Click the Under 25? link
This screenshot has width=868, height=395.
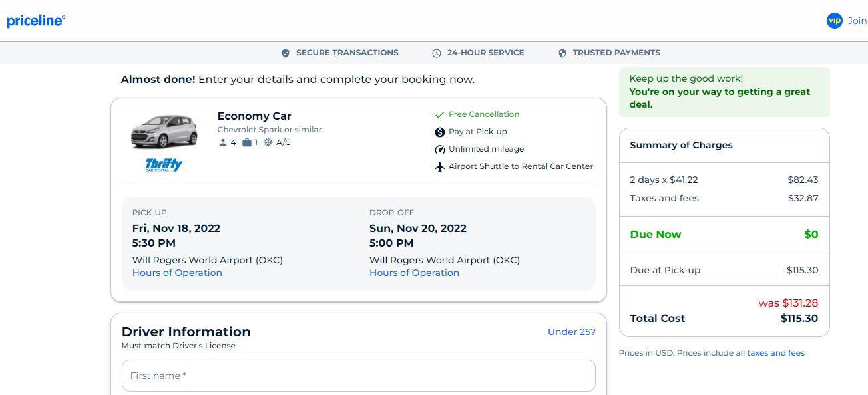(572, 332)
